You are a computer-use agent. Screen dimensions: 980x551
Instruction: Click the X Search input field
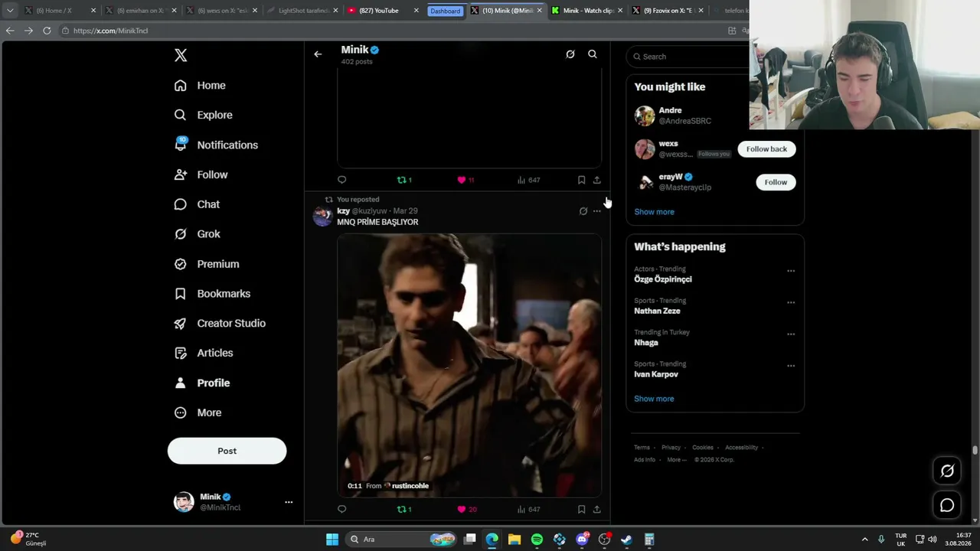(687, 57)
